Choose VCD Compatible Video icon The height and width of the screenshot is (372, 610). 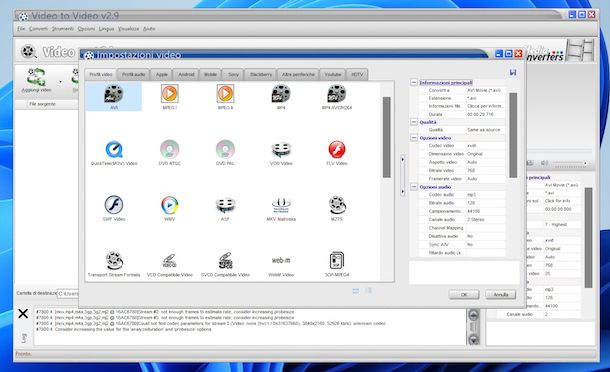pos(170,261)
